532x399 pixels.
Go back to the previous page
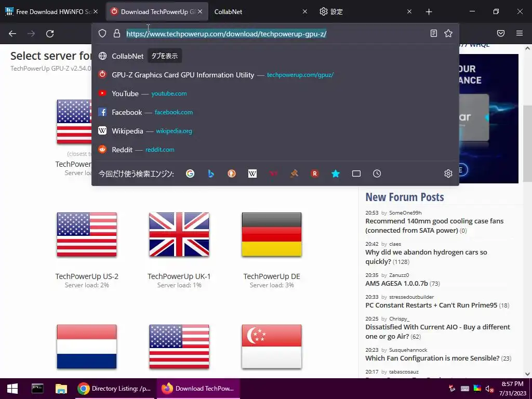click(x=12, y=34)
